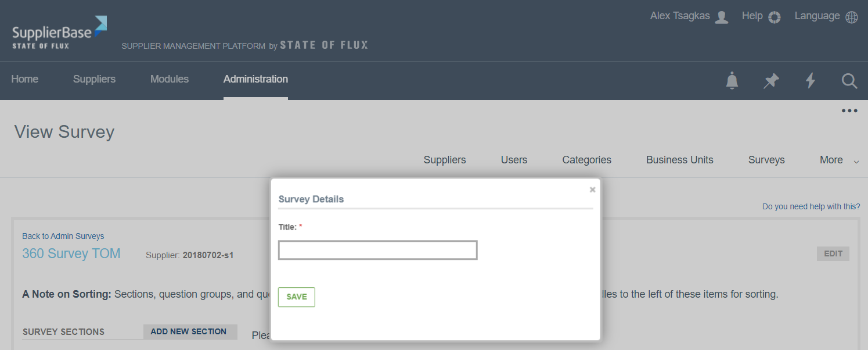Select the Categories tab
868x350 pixels.
pyautogui.click(x=586, y=160)
